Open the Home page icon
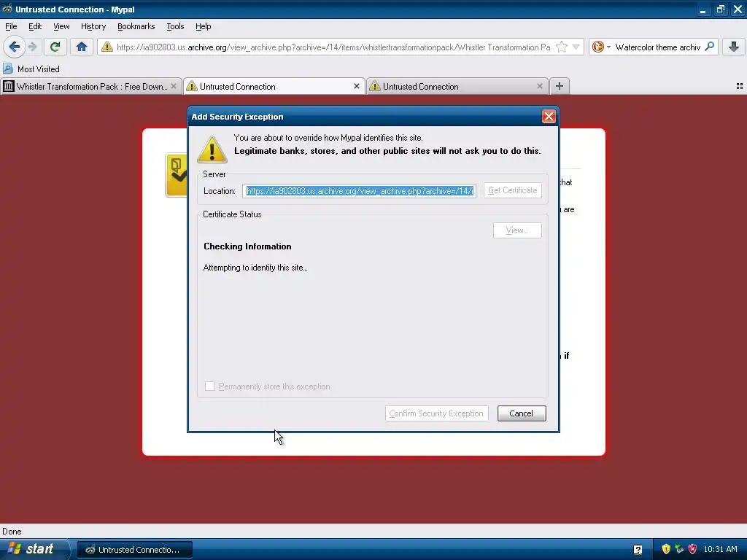This screenshot has height=560, width=747. pos(82,47)
